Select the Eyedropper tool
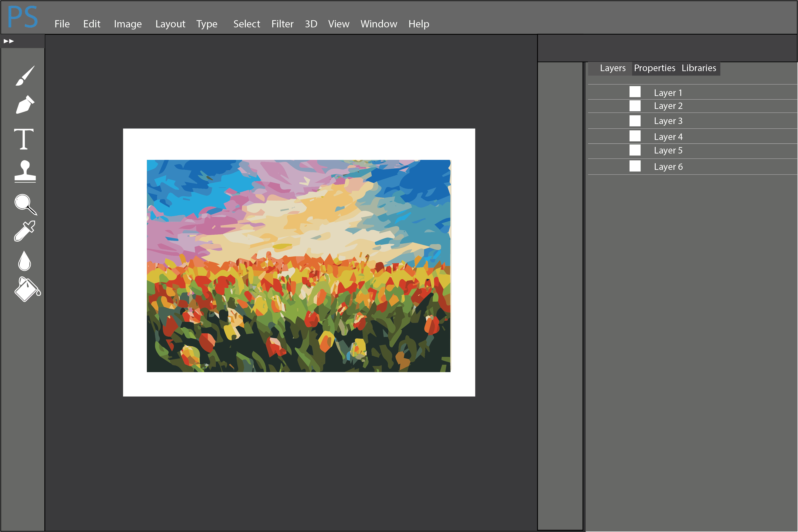798x532 pixels. pos(25,231)
